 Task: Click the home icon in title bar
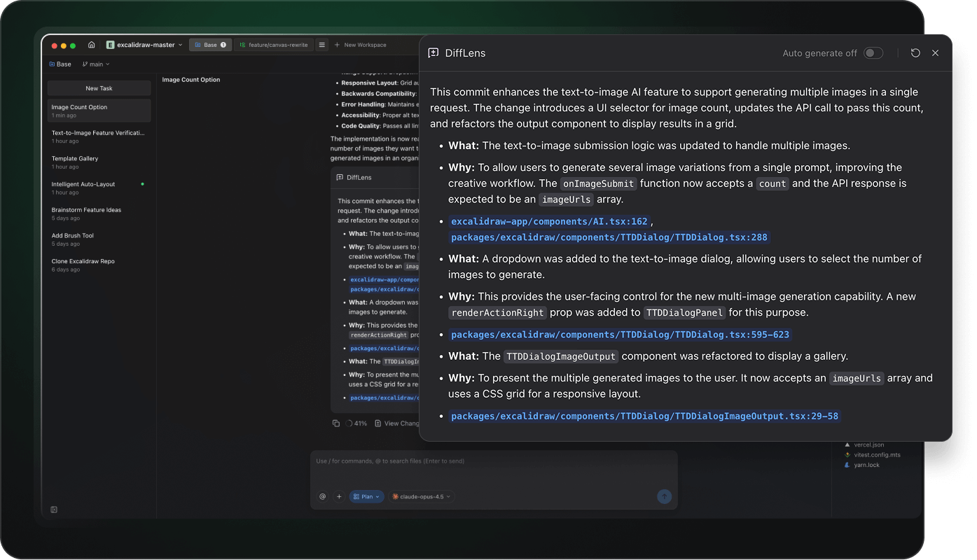point(92,45)
